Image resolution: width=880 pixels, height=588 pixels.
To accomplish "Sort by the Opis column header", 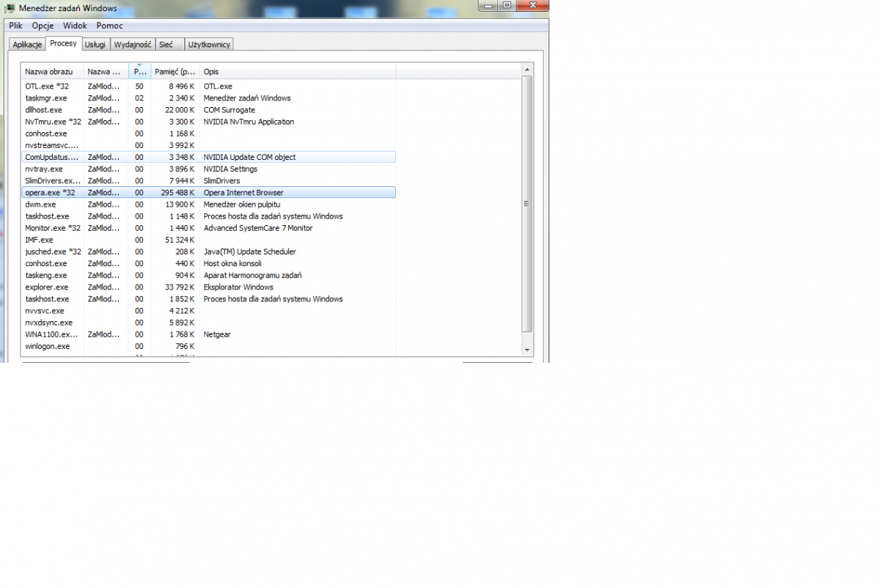I will [298, 71].
